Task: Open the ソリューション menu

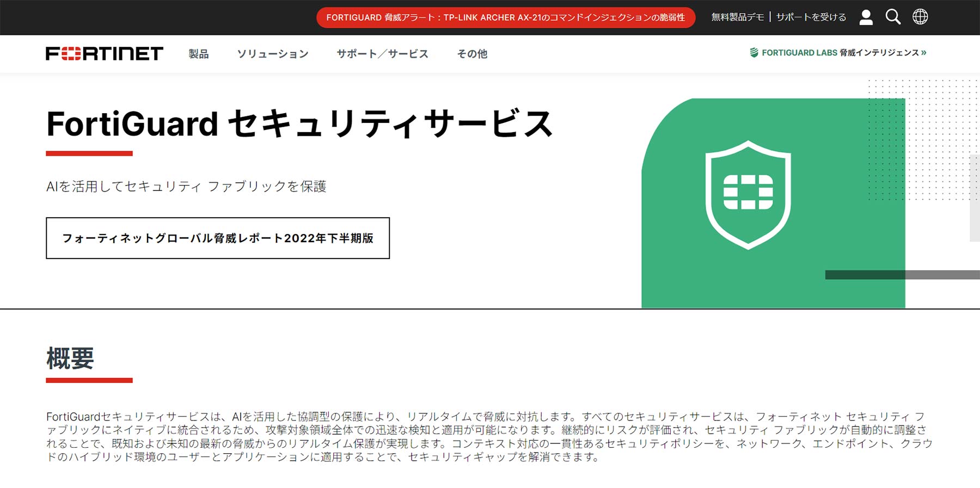Action: click(273, 54)
